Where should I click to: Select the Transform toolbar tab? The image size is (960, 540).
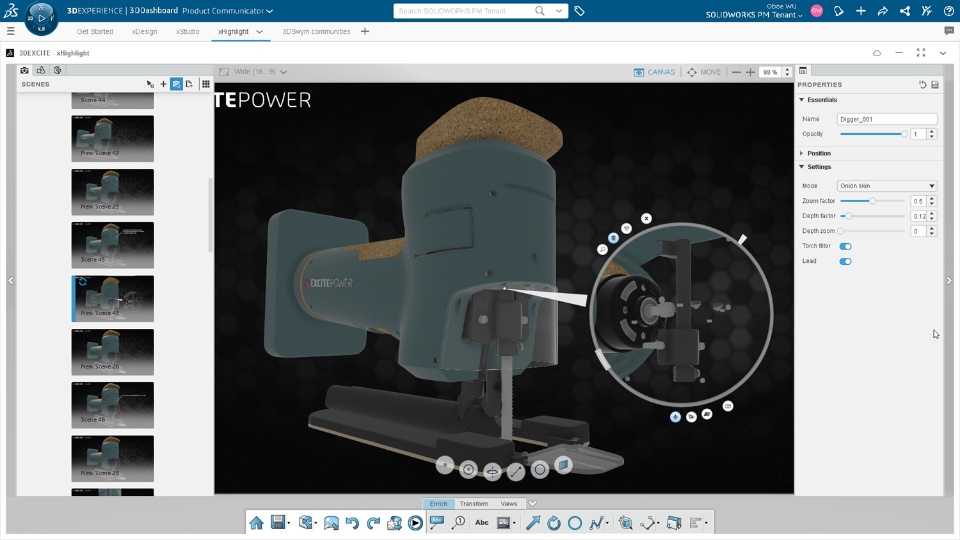(x=474, y=503)
